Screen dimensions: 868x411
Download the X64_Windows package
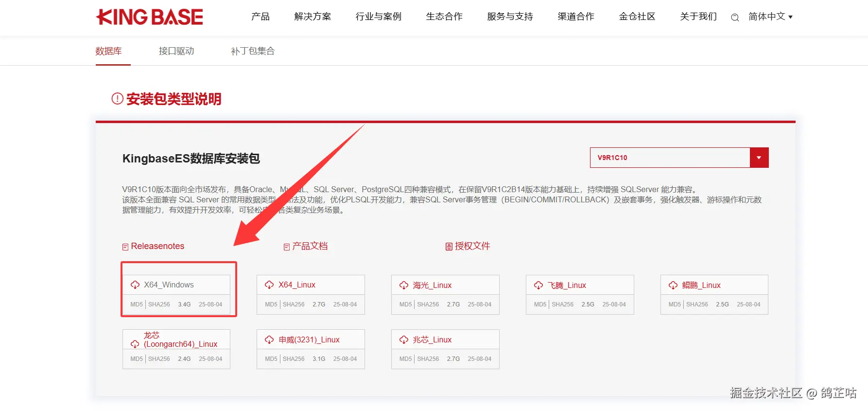[169, 285]
